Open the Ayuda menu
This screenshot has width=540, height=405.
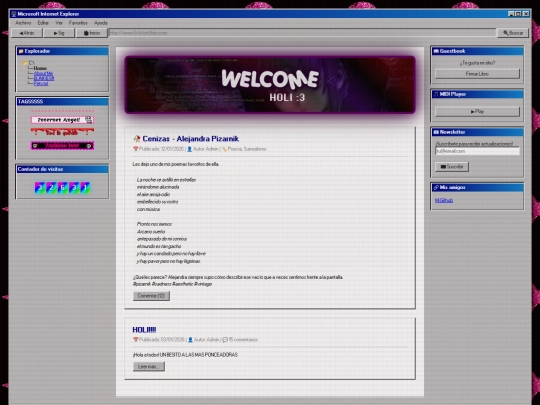point(101,23)
